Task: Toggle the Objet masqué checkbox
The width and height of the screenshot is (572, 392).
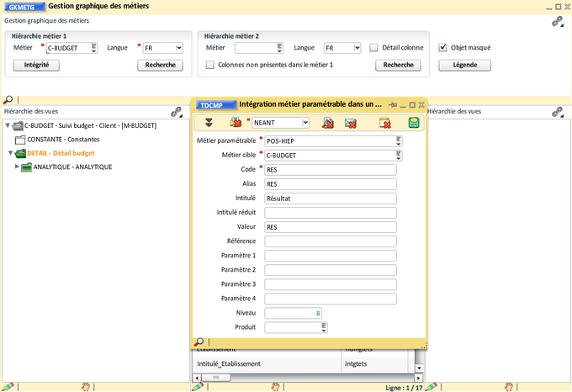Action: coord(443,48)
